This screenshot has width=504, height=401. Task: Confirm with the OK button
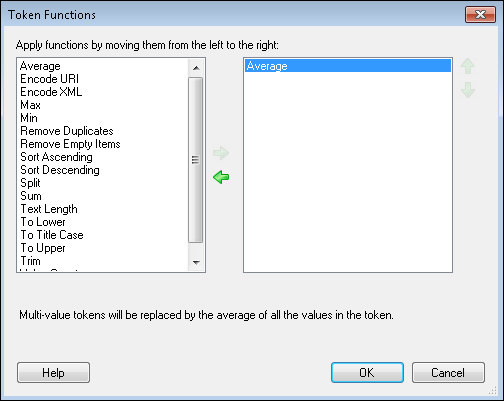coord(367,373)
